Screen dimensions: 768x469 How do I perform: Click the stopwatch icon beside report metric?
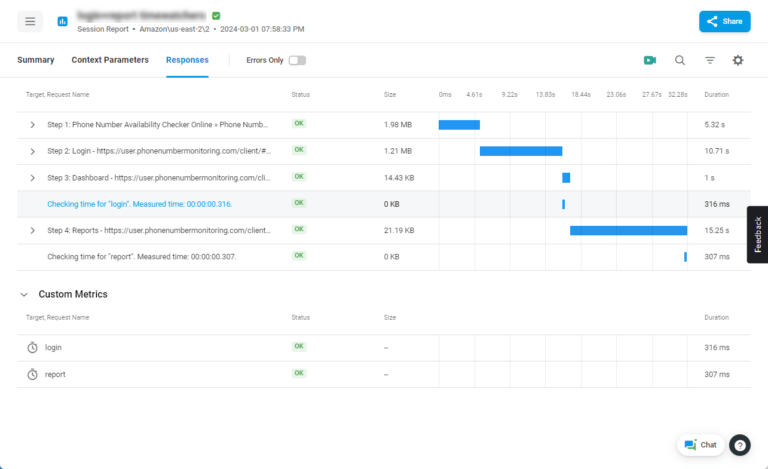(32, 375)
